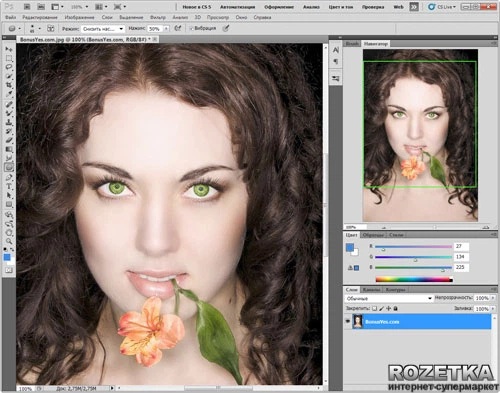Toggle the Brush panel button

pos(51,29)
